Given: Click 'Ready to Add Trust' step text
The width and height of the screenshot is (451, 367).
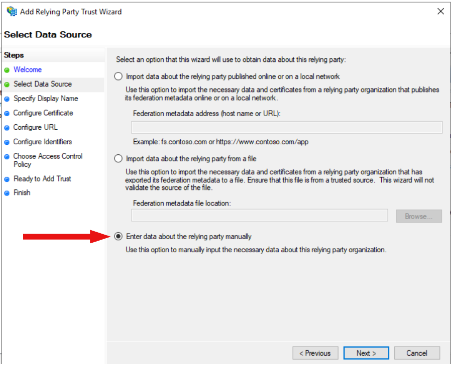Looking at the screenshot, I should pos(42,179).
